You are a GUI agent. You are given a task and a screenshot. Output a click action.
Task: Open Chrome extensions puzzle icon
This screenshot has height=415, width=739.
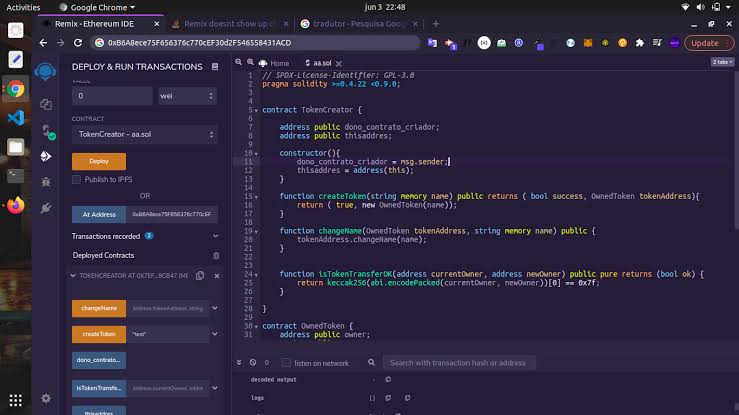[640, 43]
